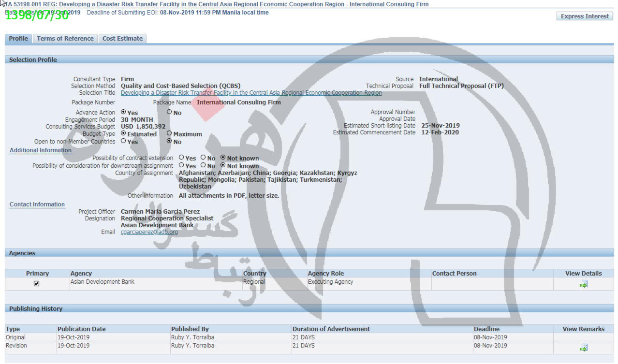Select No for downstream assignment consideration
The image size is (618, 364).
tap(203, 165)
